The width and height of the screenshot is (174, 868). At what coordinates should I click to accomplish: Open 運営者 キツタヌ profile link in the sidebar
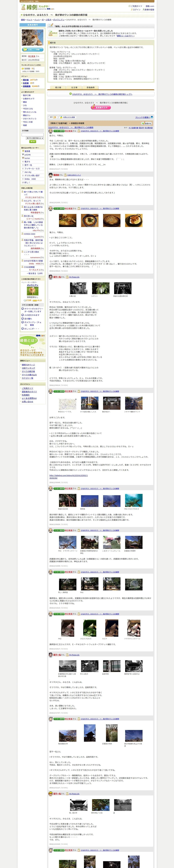(31, 56)
